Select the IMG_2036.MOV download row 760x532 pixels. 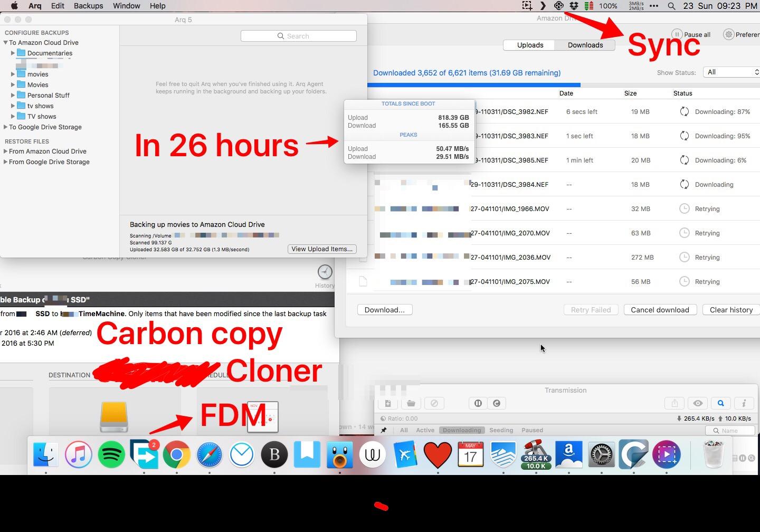coord(553,258)
